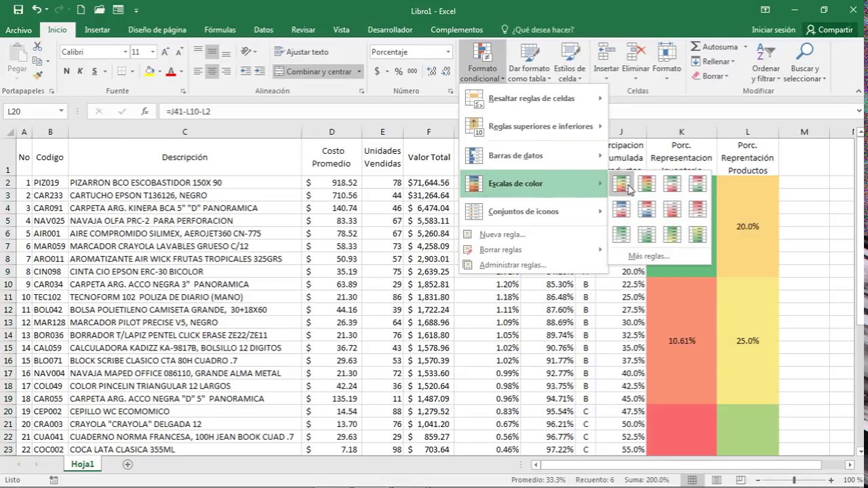Click the Dar formato como tabla icon
Screen dimensions: 868x488
[529, 62]
